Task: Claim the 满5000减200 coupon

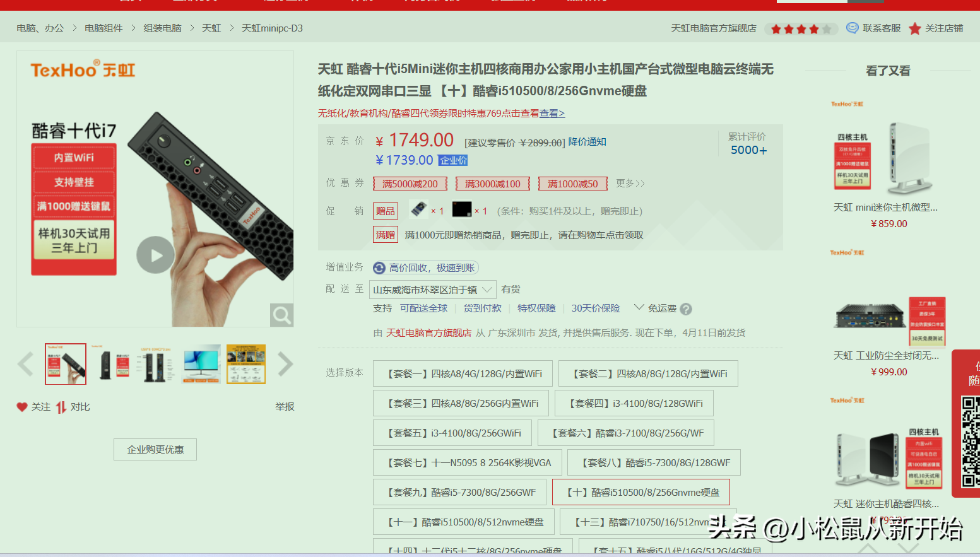Action: coord(410,184)
